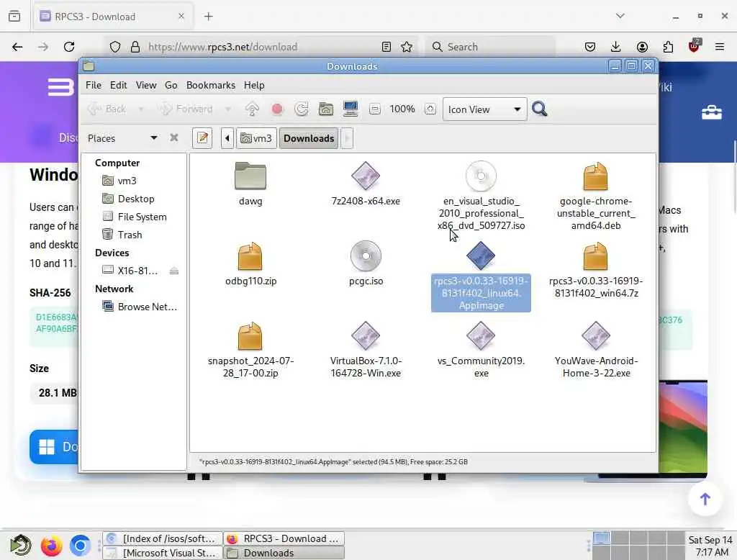The width and height of the screenshot is (737, 560).
Task: Open Firefox extensions menu
Action: [x=668, y=47]
